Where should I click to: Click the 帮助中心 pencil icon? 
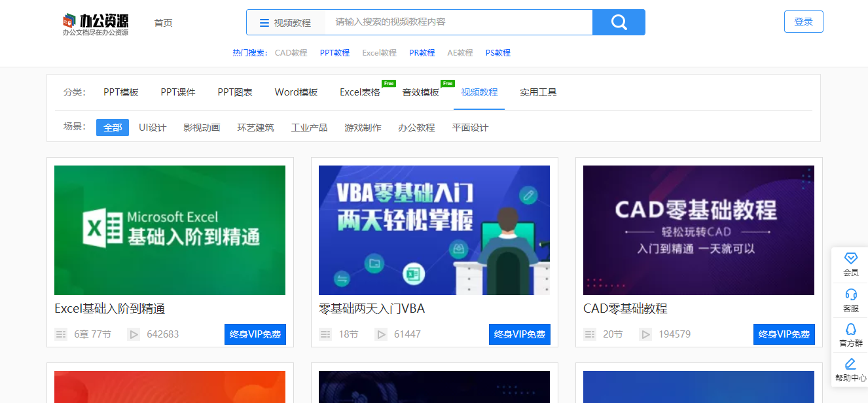tap(850, 364)
